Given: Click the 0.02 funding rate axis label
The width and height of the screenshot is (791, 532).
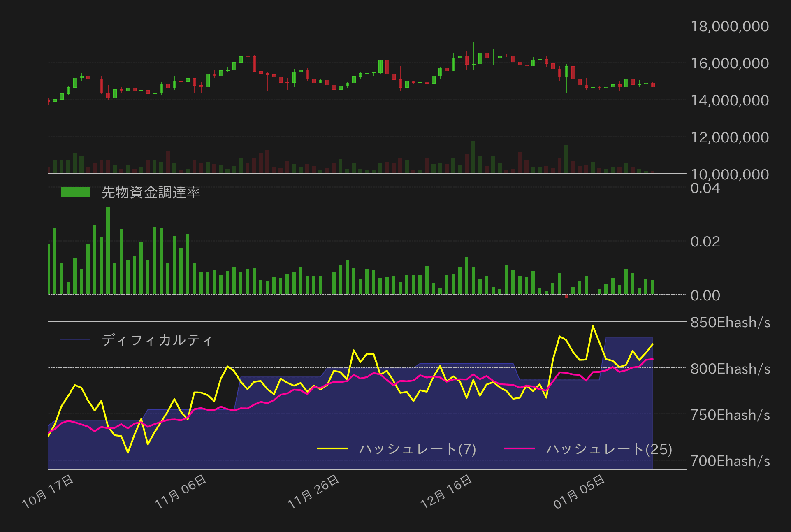Looking at the screenshot, I should click(705, 242).
